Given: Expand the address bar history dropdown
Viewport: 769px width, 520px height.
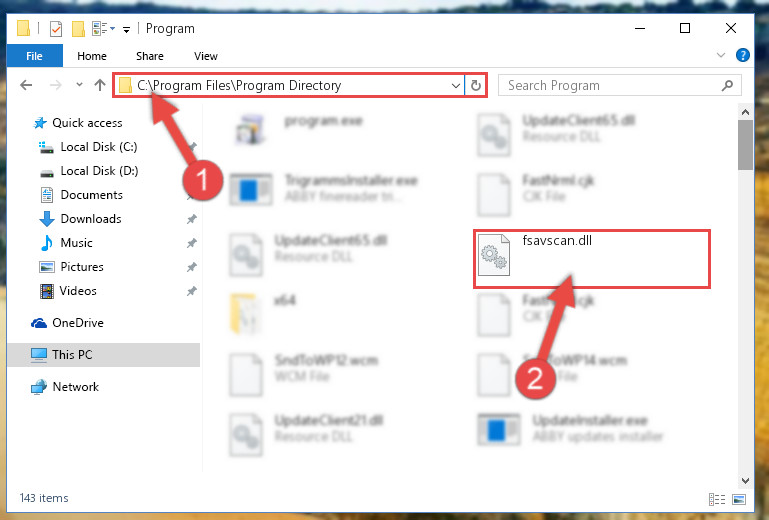Looking at the screenshot, I should [x=455, y=85].
